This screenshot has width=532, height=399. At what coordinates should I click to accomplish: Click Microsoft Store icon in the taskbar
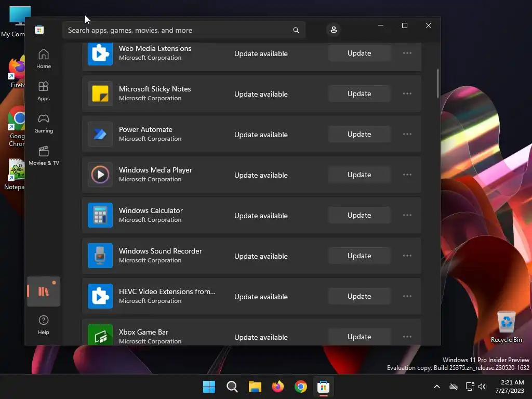(x=324, y=387)
